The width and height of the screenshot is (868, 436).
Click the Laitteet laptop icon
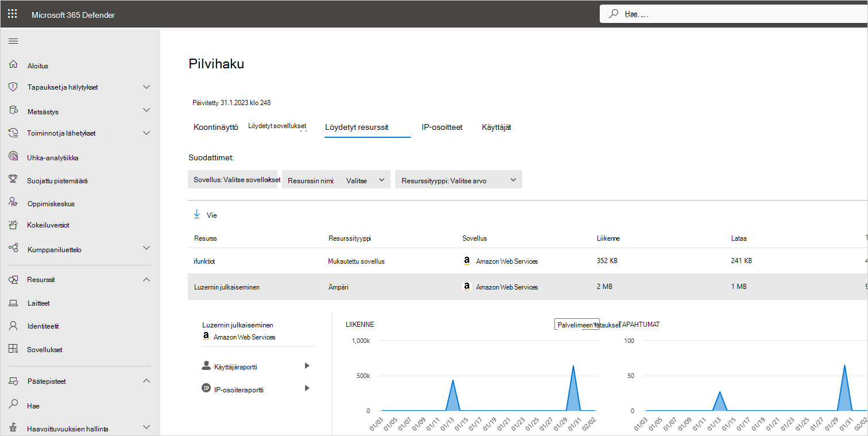pos(14,303)
